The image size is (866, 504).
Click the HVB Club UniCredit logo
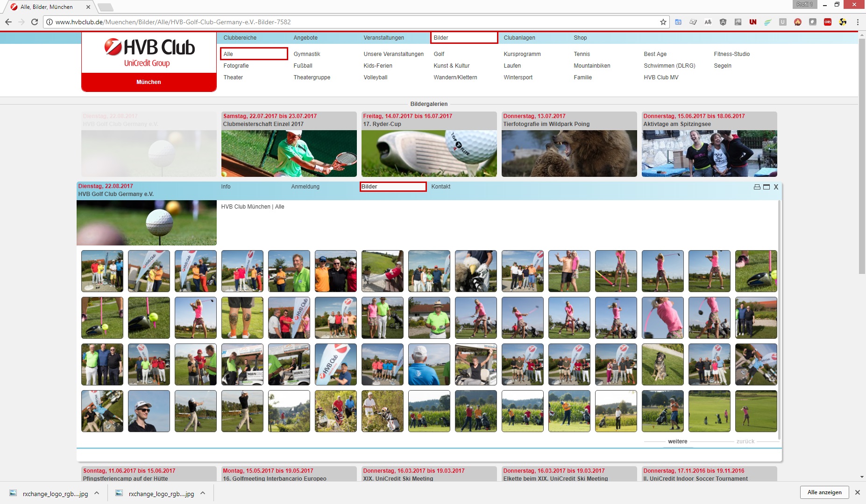[x=149, y=53]
